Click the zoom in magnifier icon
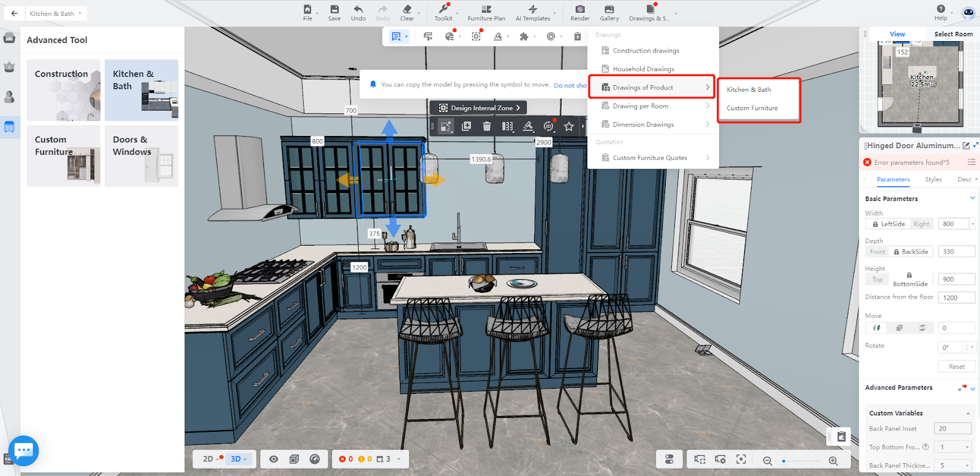This screenshot has height=476, width=980. coord(833,461)
